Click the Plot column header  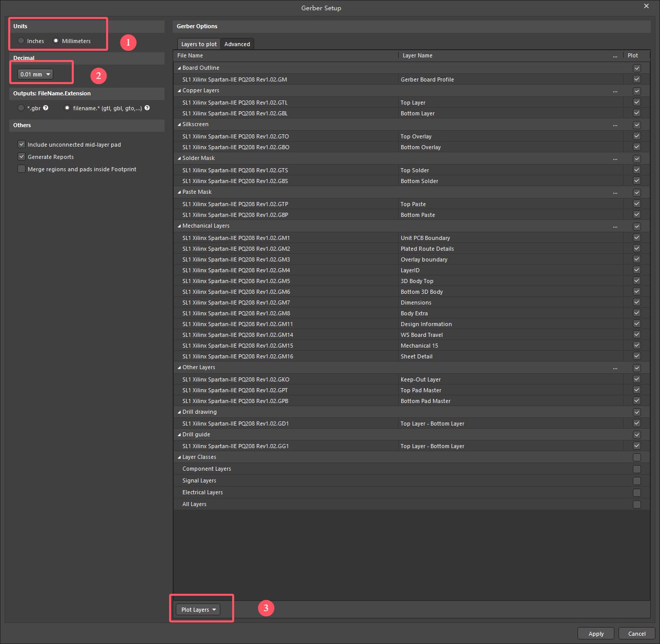click(x=633, y=55)
